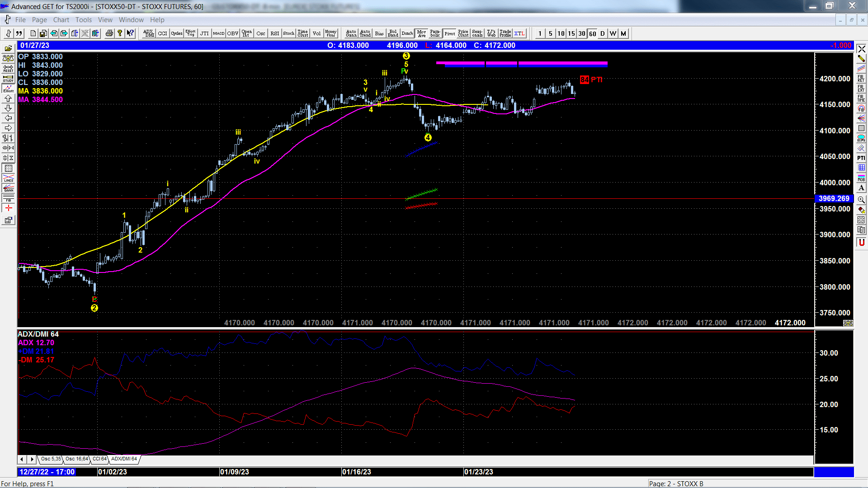Click the 01/16/23 date label on time axis
Screen dimensions: 868x488
357,472
